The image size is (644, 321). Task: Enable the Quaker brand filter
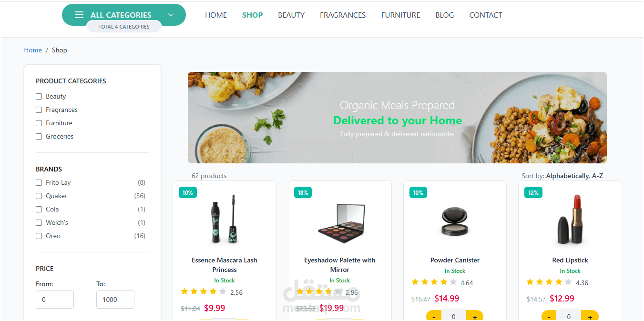[39, 196]
